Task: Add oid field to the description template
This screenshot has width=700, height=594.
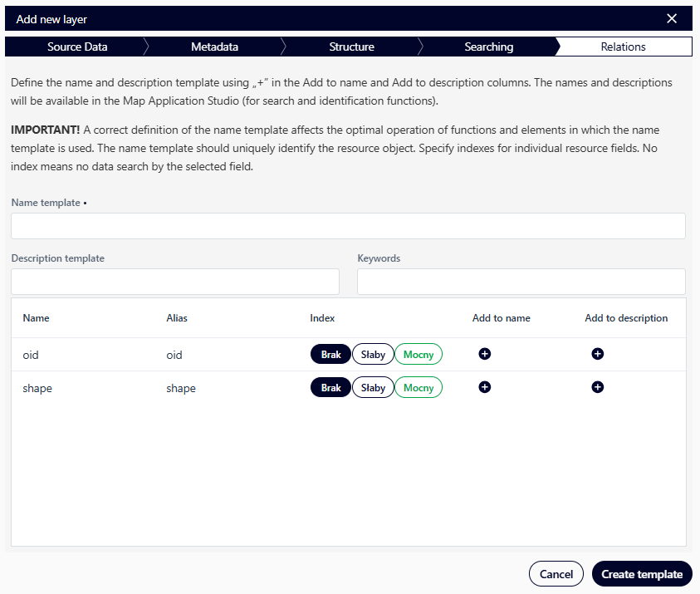Action: (x=597, y=354)
